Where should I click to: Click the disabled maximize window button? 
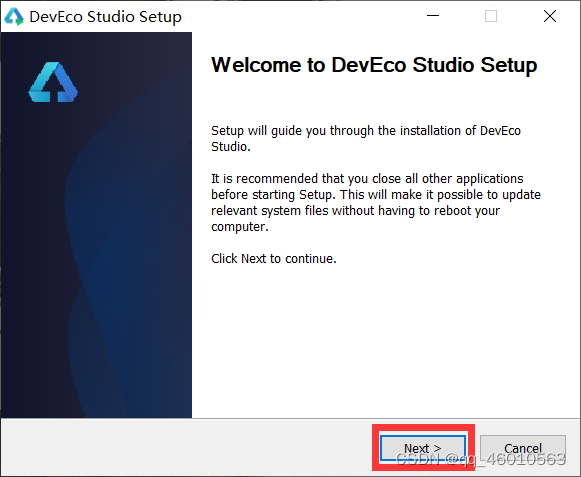click(491, 16)
